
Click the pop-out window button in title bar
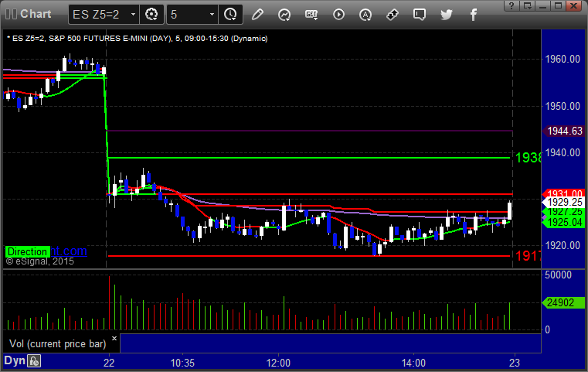click(527, 5)
